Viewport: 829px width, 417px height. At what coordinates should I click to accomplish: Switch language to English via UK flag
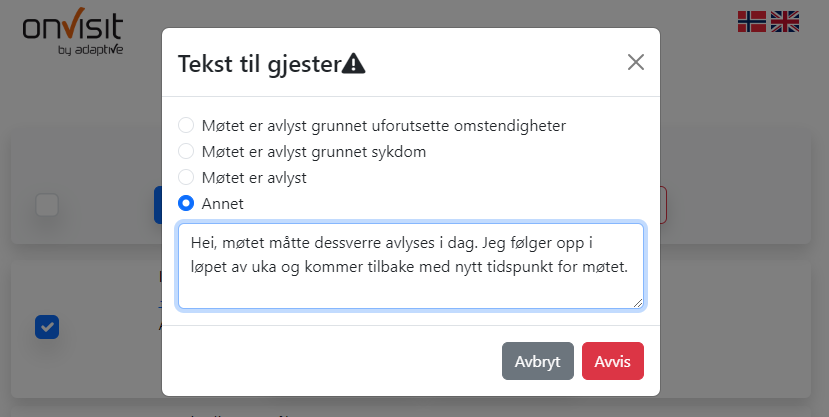pos(785,22)
